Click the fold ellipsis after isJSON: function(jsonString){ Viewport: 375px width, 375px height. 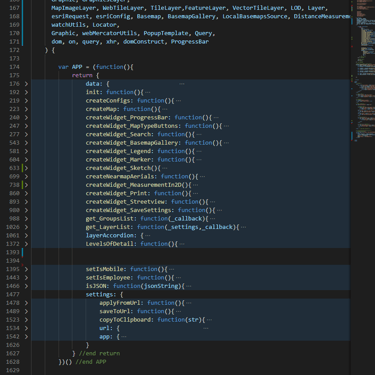pos(189,286)
